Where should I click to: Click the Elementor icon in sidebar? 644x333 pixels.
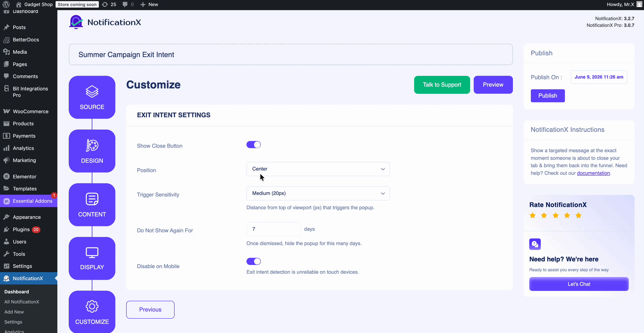click(x=6, y=177)
